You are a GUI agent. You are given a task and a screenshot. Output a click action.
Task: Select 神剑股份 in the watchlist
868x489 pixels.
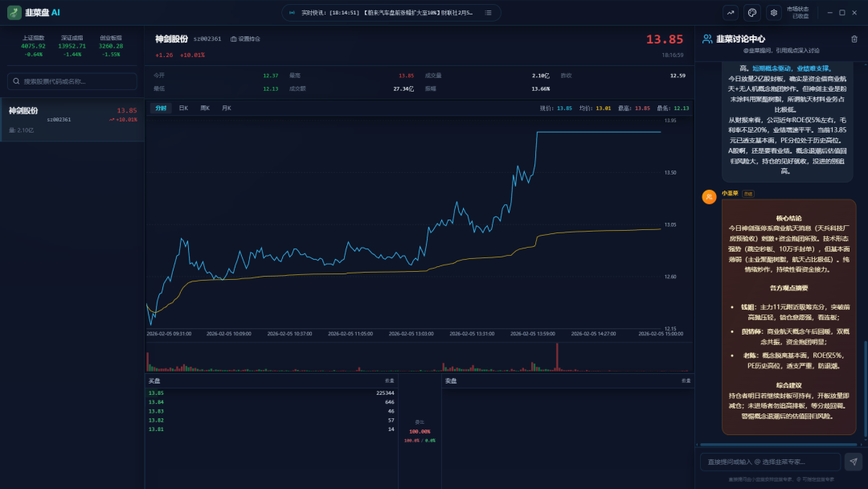tap(72, 119)
